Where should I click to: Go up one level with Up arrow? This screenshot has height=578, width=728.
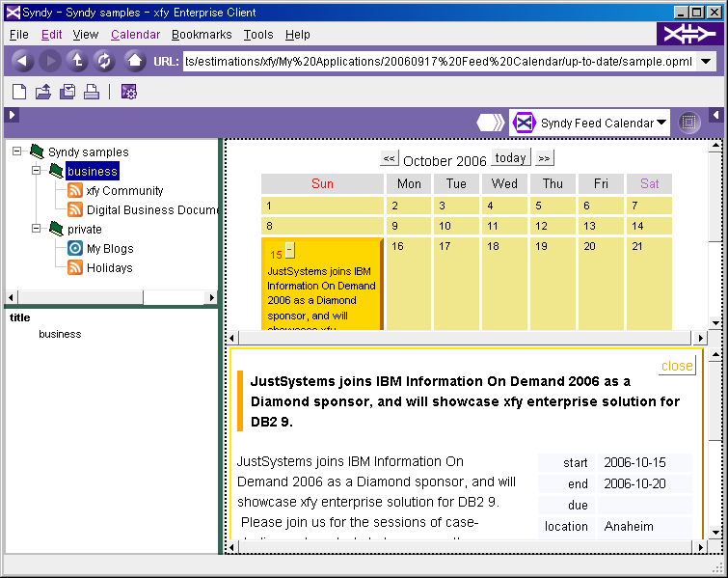[x=77, y=61]
